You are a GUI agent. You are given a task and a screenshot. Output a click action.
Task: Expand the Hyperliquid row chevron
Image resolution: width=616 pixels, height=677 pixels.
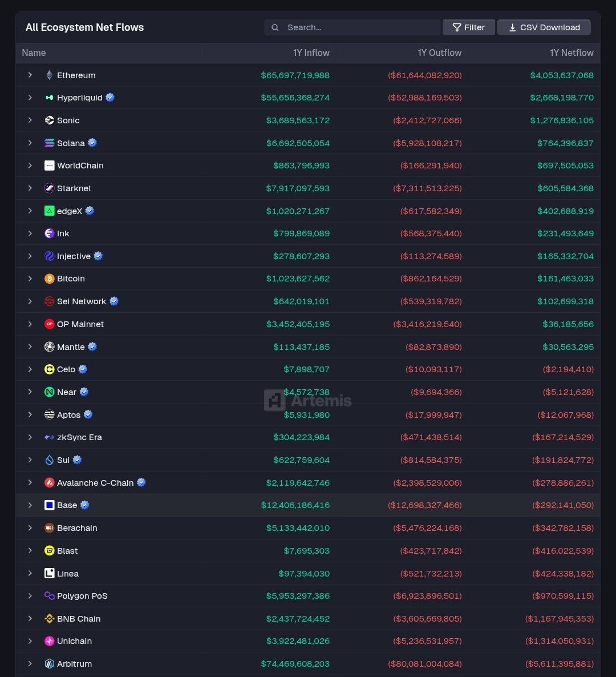pos(30,98)
